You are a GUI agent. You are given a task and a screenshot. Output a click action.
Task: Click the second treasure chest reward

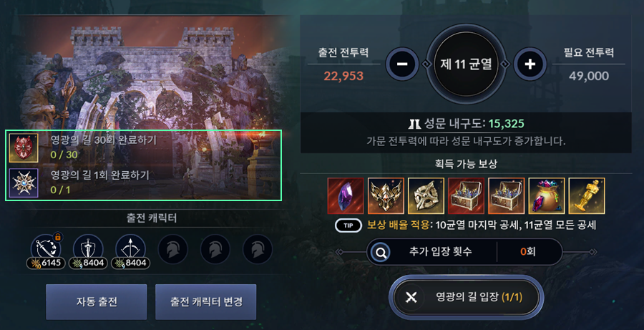(507, 196)
